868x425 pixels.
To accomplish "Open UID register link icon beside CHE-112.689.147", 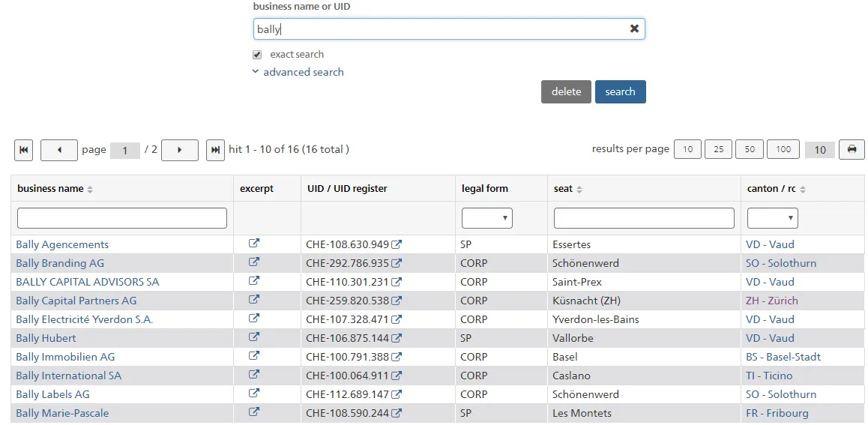I will click(x=397, y=395).
